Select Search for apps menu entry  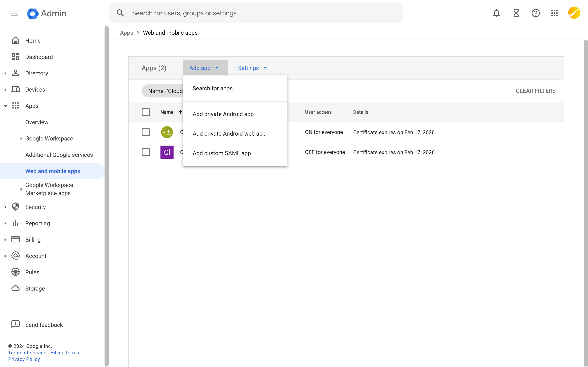point(213,88)
